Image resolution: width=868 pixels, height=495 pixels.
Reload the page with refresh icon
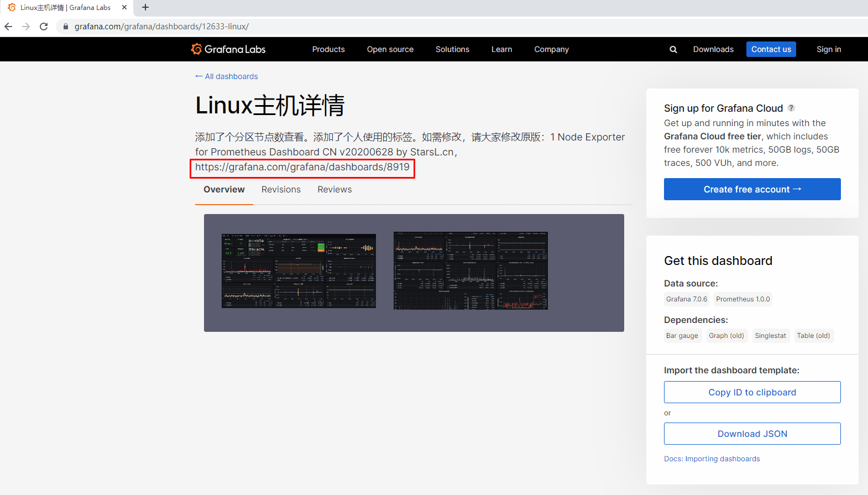44,27
